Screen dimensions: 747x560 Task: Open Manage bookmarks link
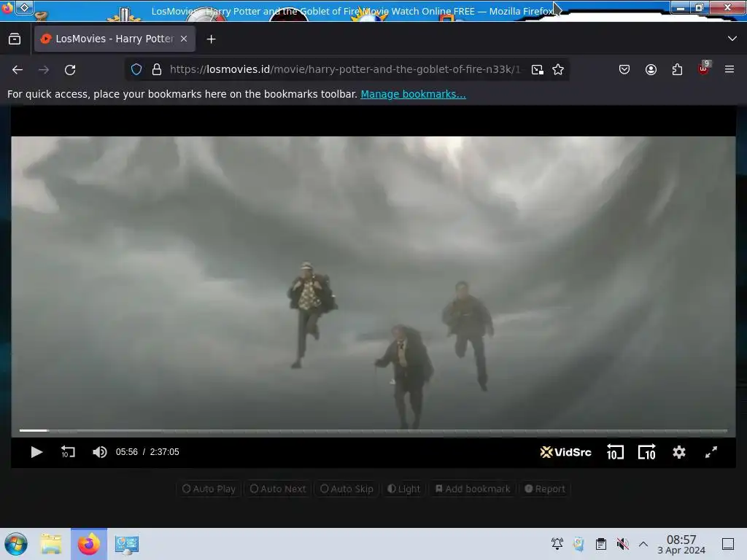coord(413,94)
